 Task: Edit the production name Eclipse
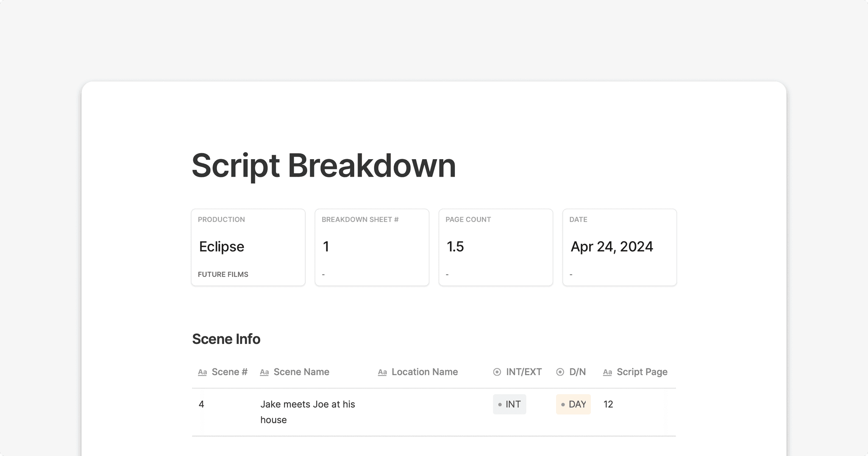[x=221, y=246]
